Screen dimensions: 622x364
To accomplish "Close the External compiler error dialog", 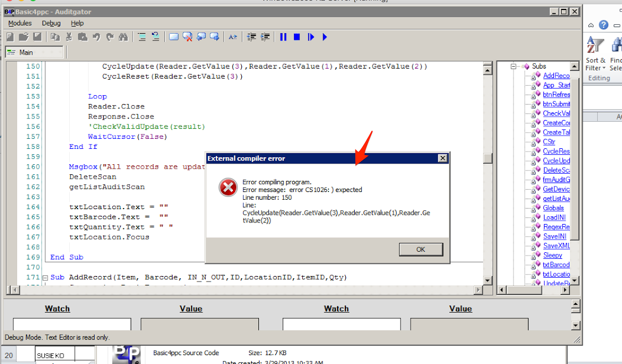I will point(443,158).
